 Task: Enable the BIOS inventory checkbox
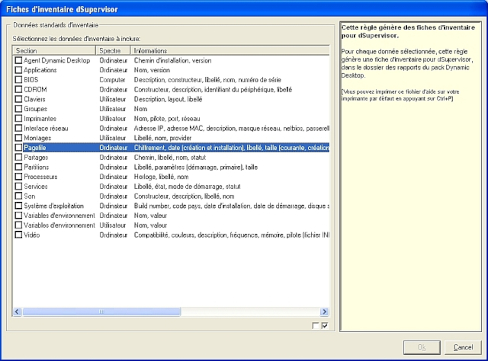18,80
